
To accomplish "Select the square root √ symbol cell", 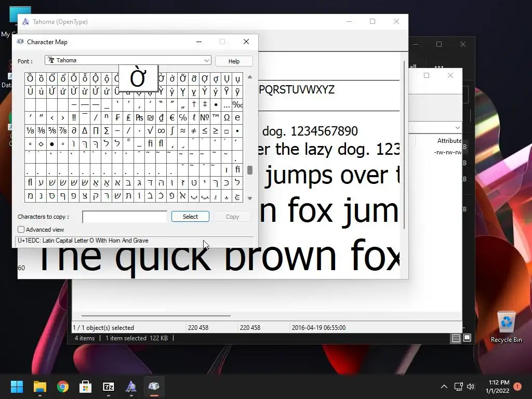I will [150, 130].
